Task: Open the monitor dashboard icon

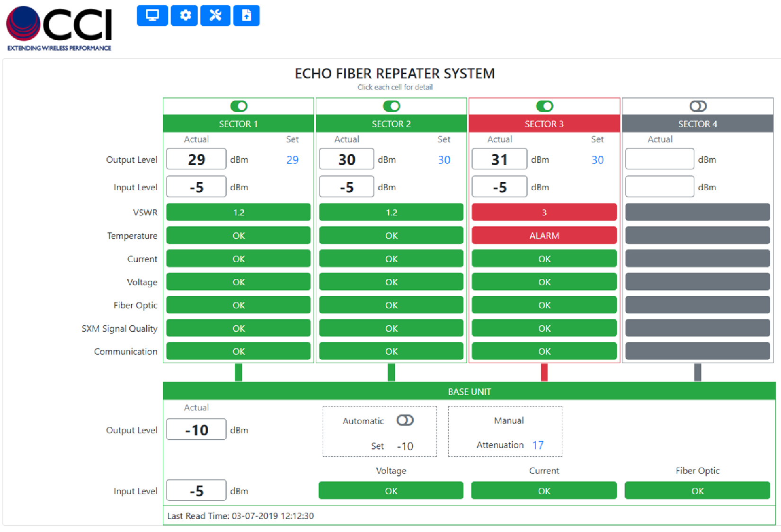Action: 152,16
